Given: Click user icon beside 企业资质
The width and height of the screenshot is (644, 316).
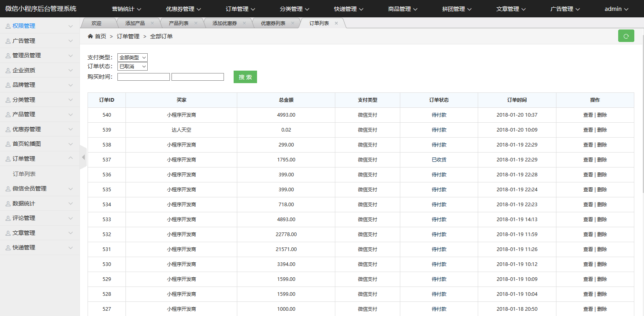Looking at the screenshot, I should coord(8,70).
